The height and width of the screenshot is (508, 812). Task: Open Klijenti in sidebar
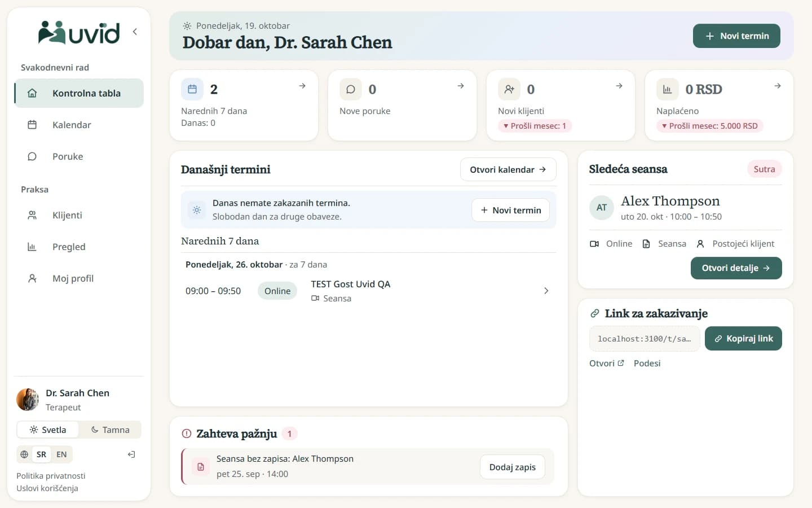pyautogui.click(x=79, y=215)
